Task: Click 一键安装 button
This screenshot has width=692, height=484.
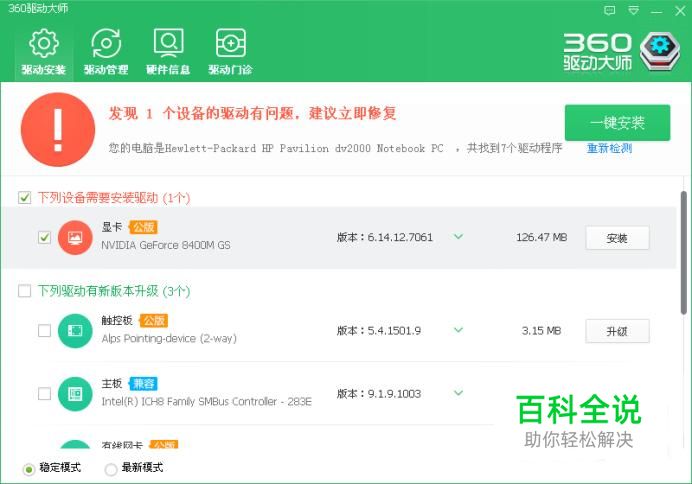Action: click(617, 123)
